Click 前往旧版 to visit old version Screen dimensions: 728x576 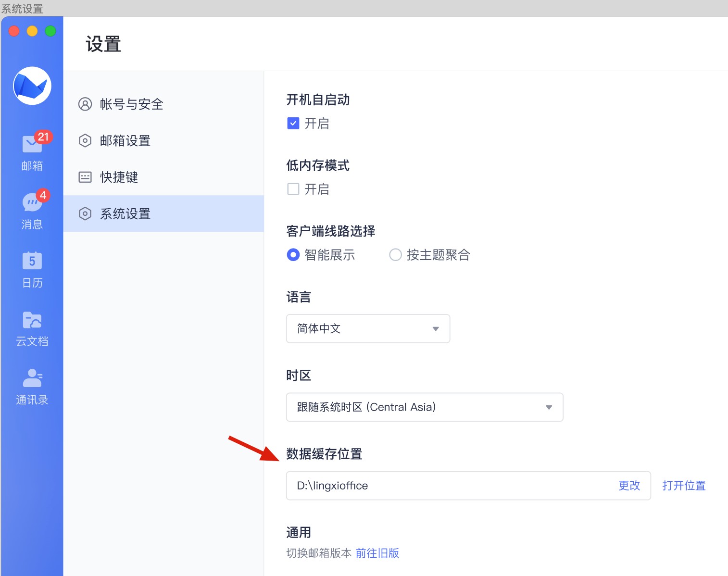click(x=377, y=553)
